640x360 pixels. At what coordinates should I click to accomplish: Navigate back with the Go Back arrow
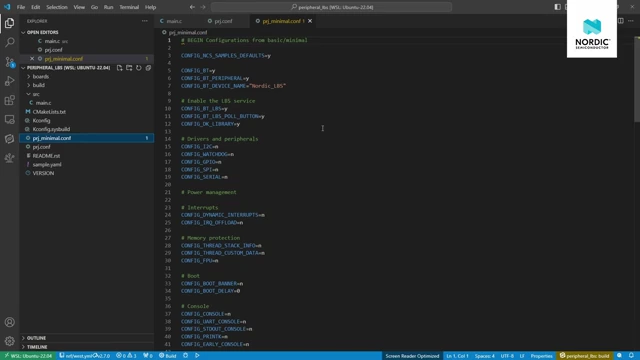click(192, 7)
